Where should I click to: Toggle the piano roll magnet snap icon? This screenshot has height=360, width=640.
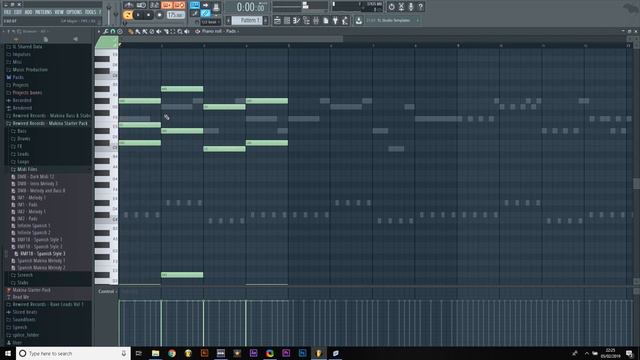[x=113, y=31]
